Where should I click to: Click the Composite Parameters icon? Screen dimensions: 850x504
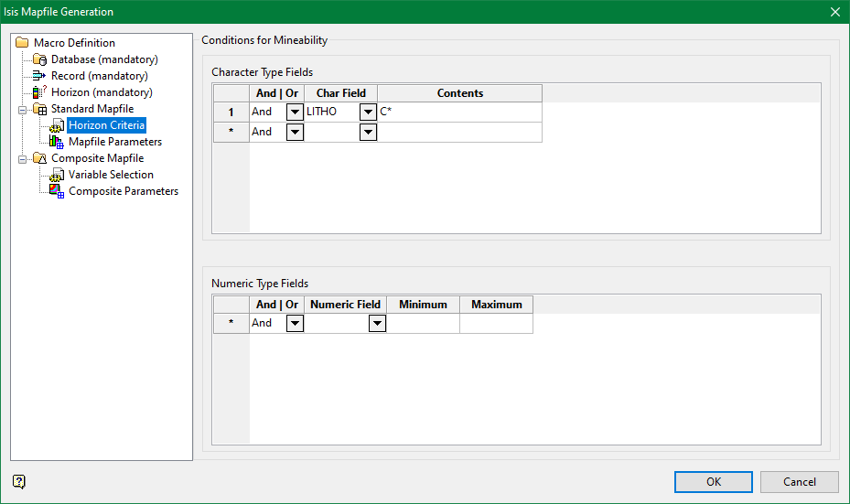(56, 191)
